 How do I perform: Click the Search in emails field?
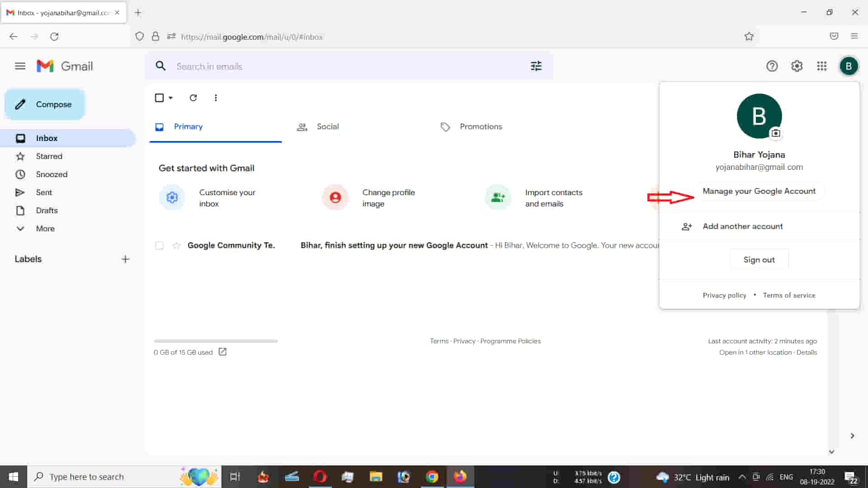(348, 66)
